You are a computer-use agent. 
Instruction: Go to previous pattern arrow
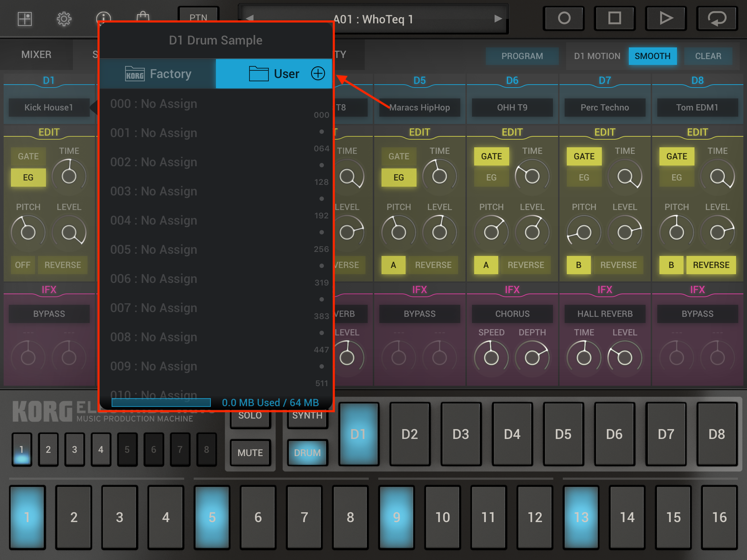250,18
